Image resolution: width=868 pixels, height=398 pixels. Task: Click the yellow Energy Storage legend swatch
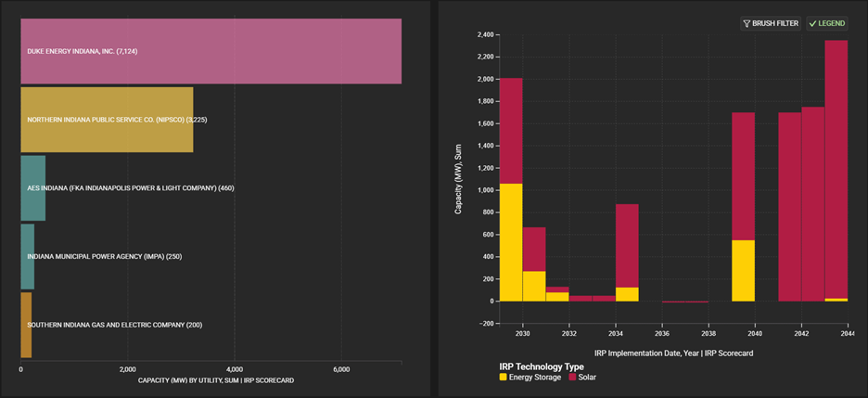click(x=504, y=378)
